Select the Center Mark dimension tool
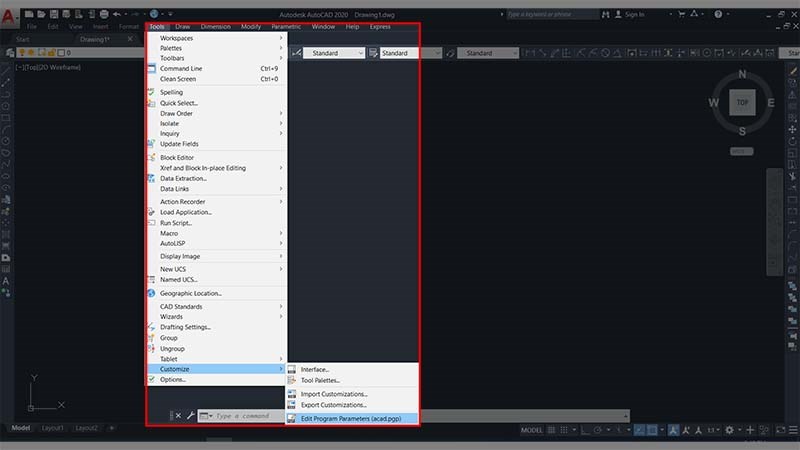This screenshot has height=450, width=800. [x=706, y=53]
